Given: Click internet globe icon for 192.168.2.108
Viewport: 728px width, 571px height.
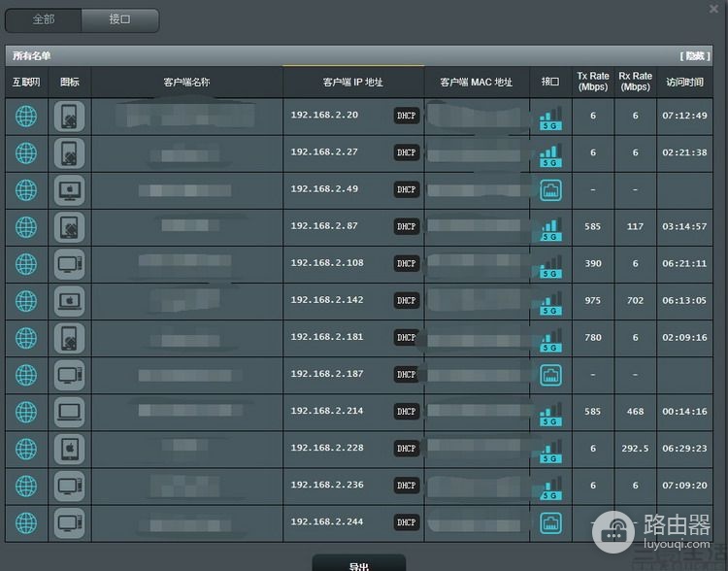Looking at the screenshot, I should pos(26,264).
